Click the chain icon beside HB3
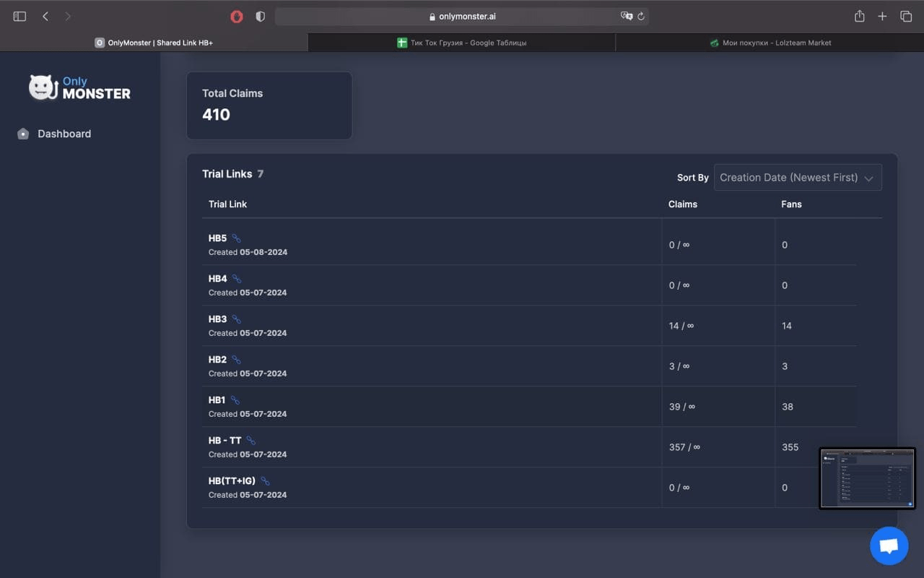The height and width of the screenshot is (578, 924). 236,319
